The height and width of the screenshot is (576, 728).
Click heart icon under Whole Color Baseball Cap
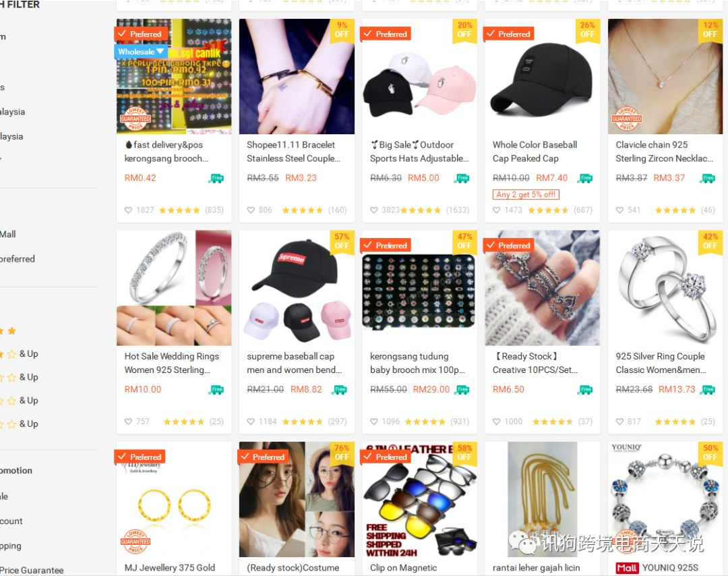tap(496, 210)
